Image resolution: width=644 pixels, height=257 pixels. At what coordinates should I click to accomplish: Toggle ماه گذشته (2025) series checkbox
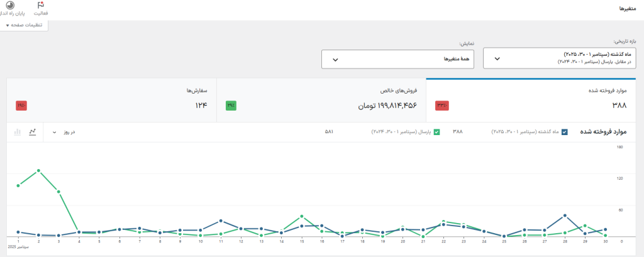click(564, 132)
